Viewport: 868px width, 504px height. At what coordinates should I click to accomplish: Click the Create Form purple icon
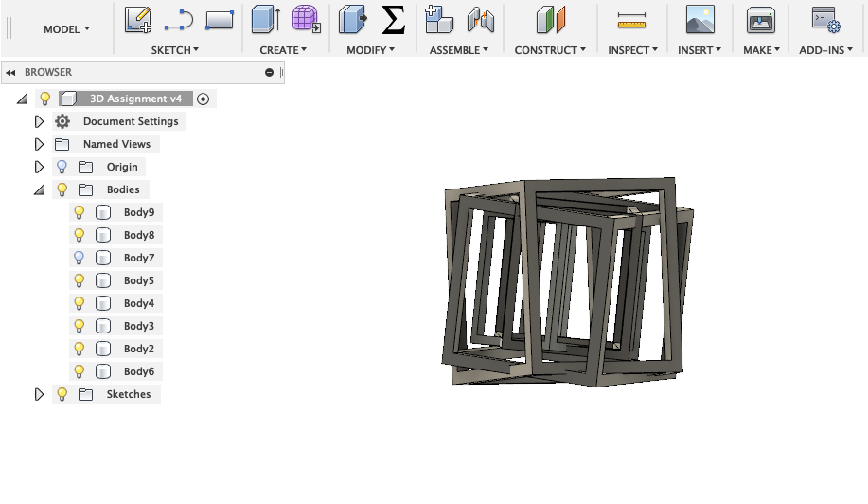[x=306, y=19]
